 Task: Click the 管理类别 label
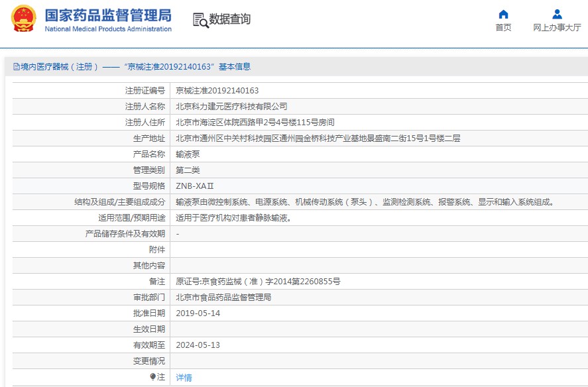pos(149,170)
